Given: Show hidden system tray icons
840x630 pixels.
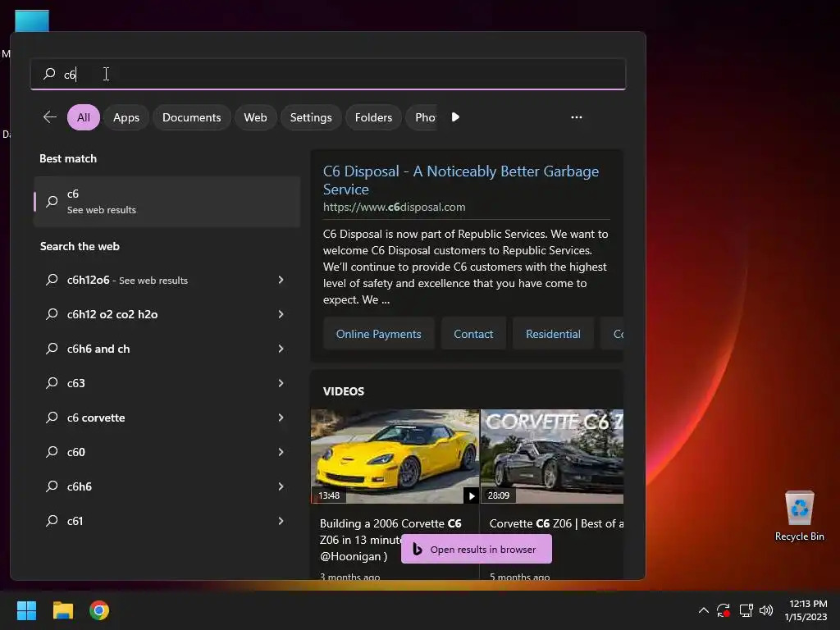Looking at the screenshot, I should pyautogui.click(x=703, y=610).
